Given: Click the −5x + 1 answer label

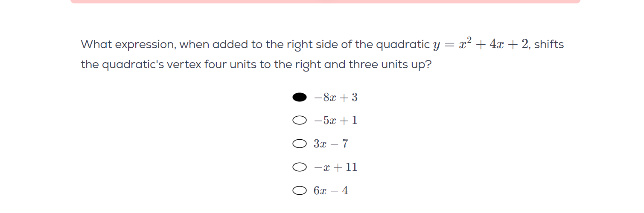Looking at the screenshot, I should coord(336,121).
